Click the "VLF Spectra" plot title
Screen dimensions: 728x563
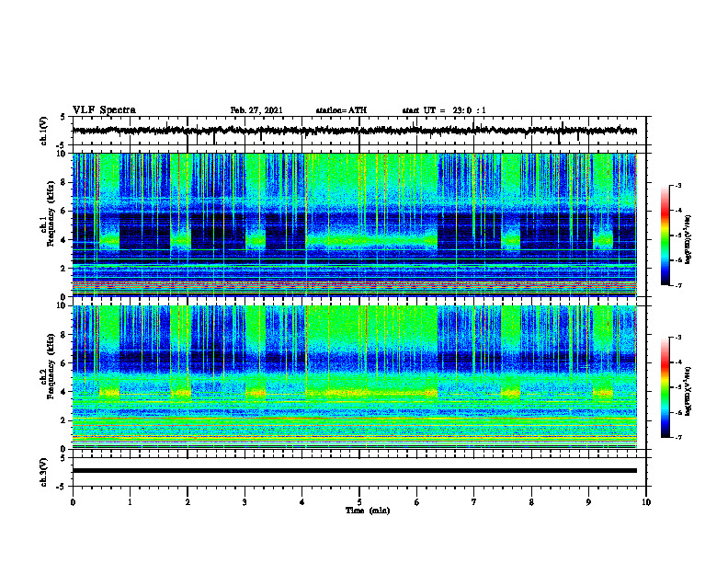pos(104,110)
